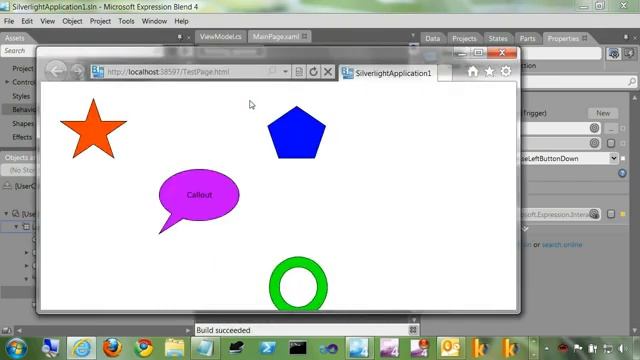Click yellow advanced property marker
This screenshot has width=640, height=360.
623,214
